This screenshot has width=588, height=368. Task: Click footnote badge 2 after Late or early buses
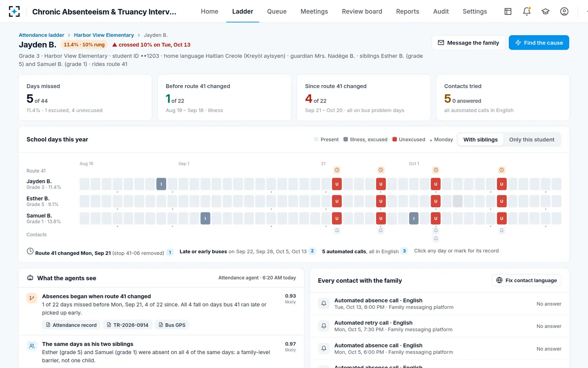pos(312,251)
